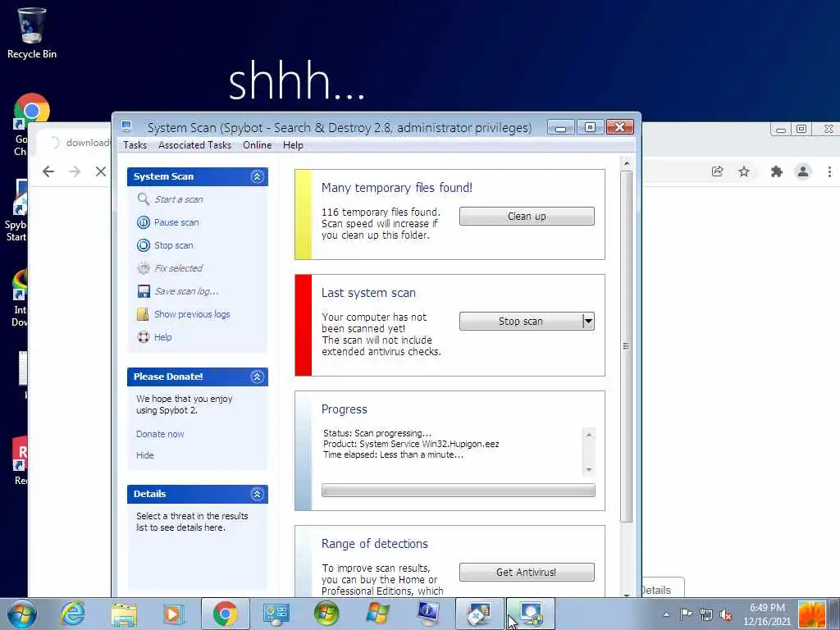Viewport: 840px width, 630px height.
Task: Click the main pane vertical scrollbar thumb
Action: pyautogui.click(x=626, y=346)
